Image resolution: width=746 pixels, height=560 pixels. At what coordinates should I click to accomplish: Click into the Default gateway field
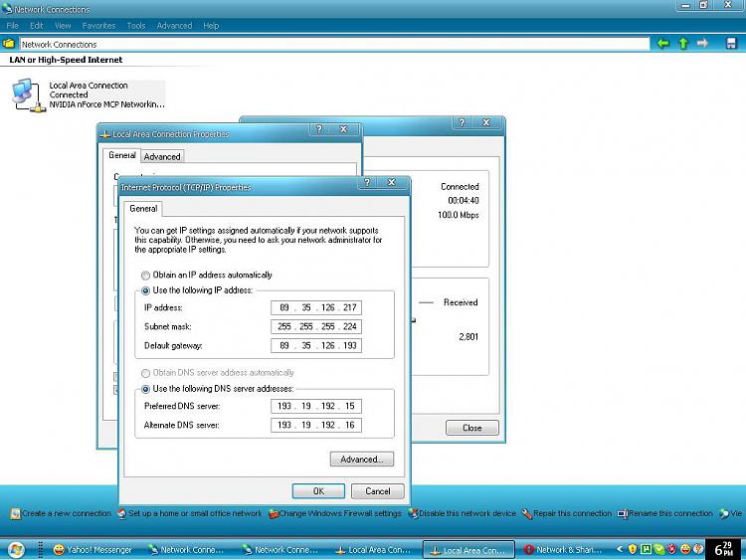tap(316, 345)
